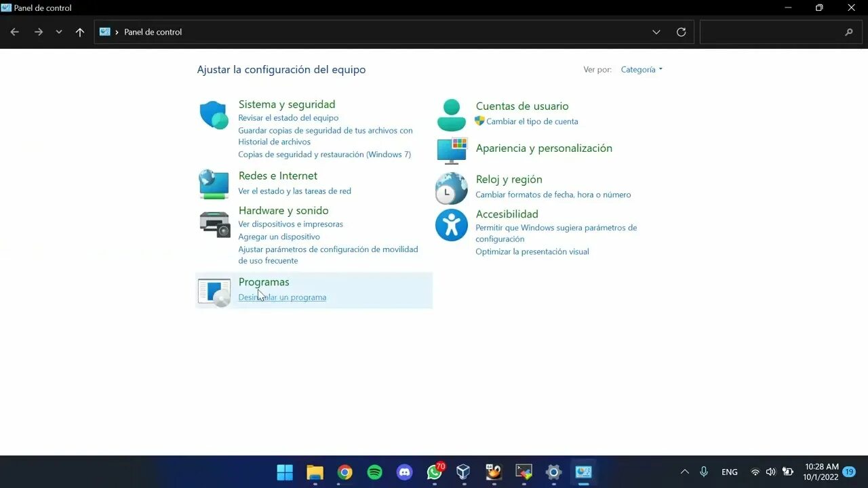This screenshot has height=488, width=868.
Task: Click Cambiar formatos de fecha, hora o número
Action: [x=553, y=195]
